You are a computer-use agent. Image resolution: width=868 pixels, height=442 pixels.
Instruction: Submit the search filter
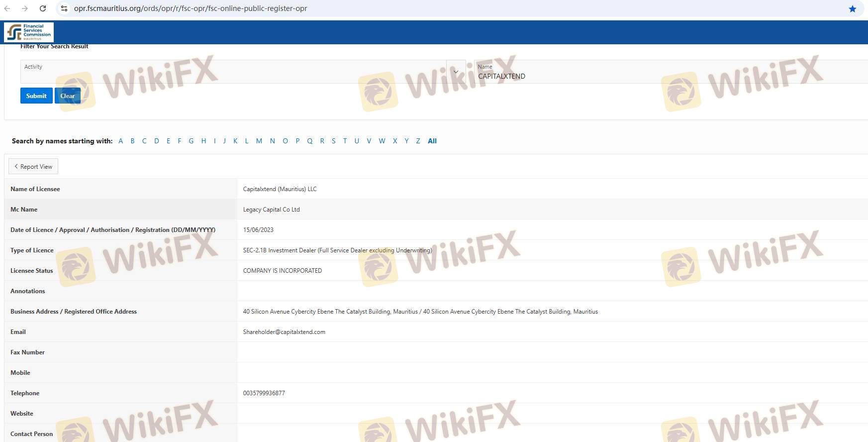36,96
